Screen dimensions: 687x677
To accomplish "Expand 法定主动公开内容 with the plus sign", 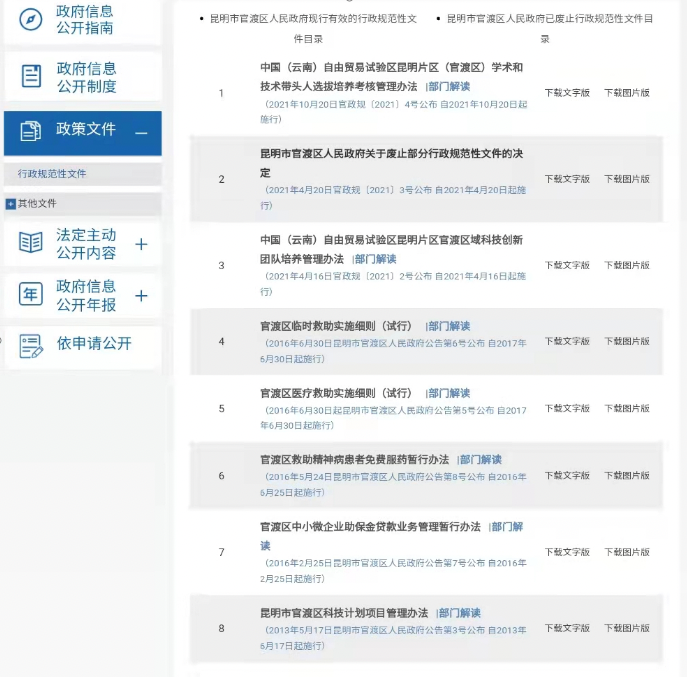I will (141, 244).
